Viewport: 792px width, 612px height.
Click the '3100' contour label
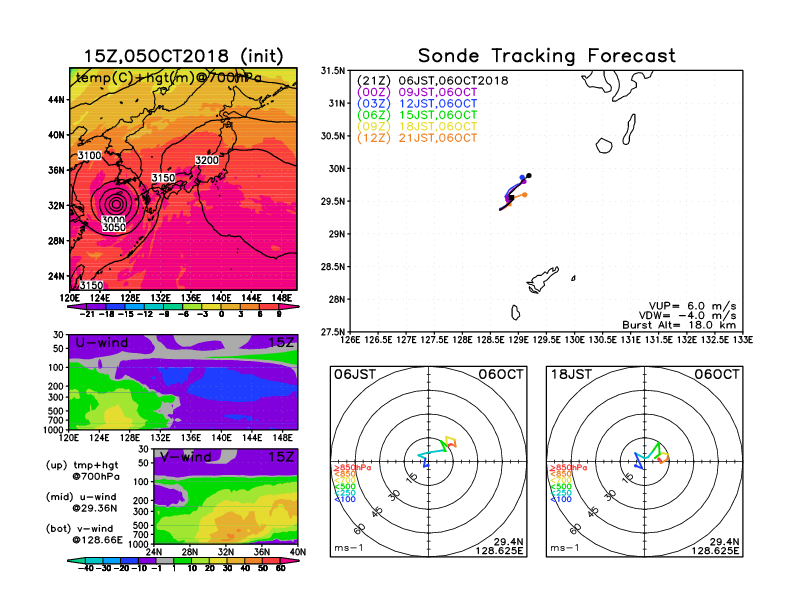(x=89, y=156)
